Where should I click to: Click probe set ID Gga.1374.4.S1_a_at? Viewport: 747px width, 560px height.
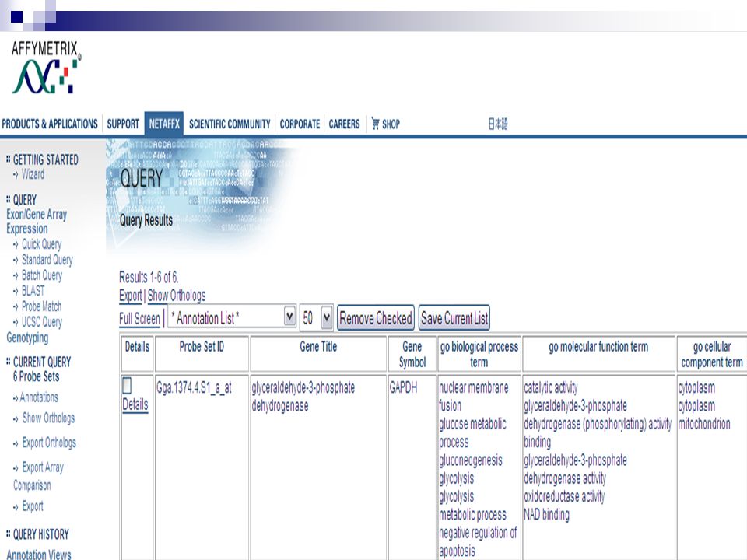[194, 387]
